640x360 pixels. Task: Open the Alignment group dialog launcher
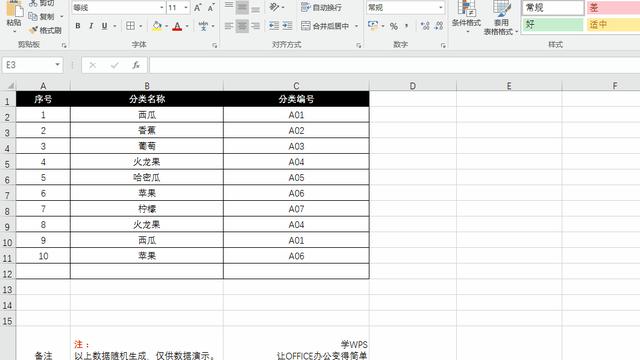pos(358,45)
